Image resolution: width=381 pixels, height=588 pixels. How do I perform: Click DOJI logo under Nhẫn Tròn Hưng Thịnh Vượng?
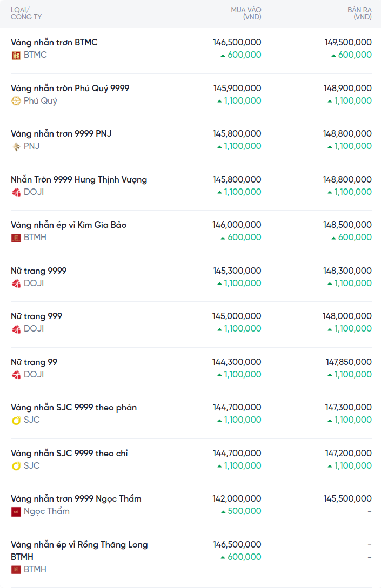coord(16,192)
